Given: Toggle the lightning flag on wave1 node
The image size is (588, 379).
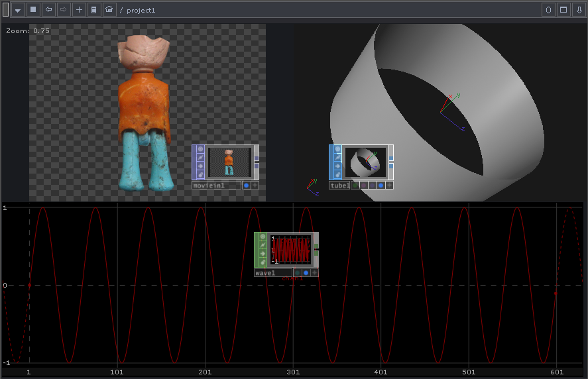Looking at the screenshot, I should pyautogui.click(x=263, y=245).
